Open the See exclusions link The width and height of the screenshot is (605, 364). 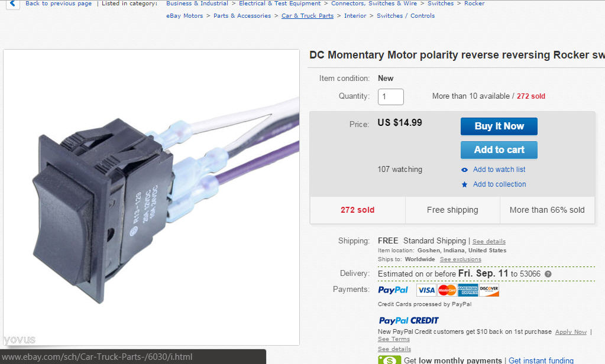tap(460, 259)
